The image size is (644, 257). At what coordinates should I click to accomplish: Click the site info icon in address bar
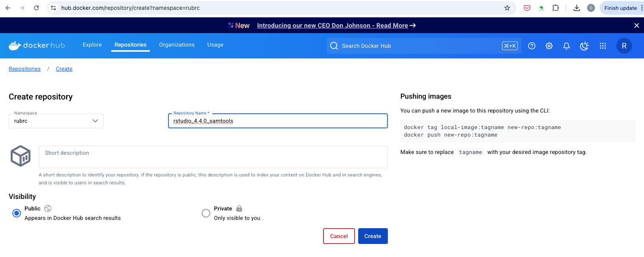point(53,8)
